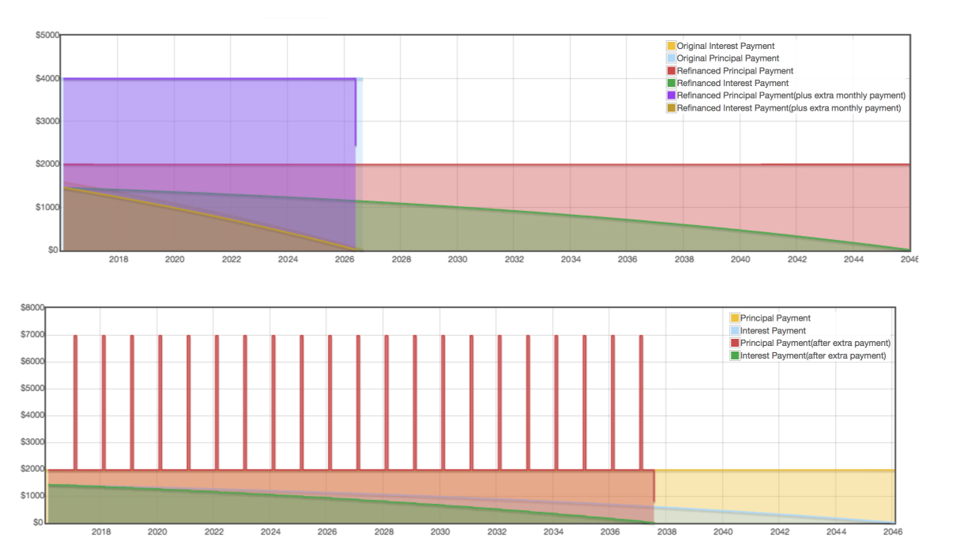Image resolution: width=960 pixels, height=560 pixels.
Task: Click the red Refinanced Principal Payment legend swatch
Action: (x=672, y=71)
